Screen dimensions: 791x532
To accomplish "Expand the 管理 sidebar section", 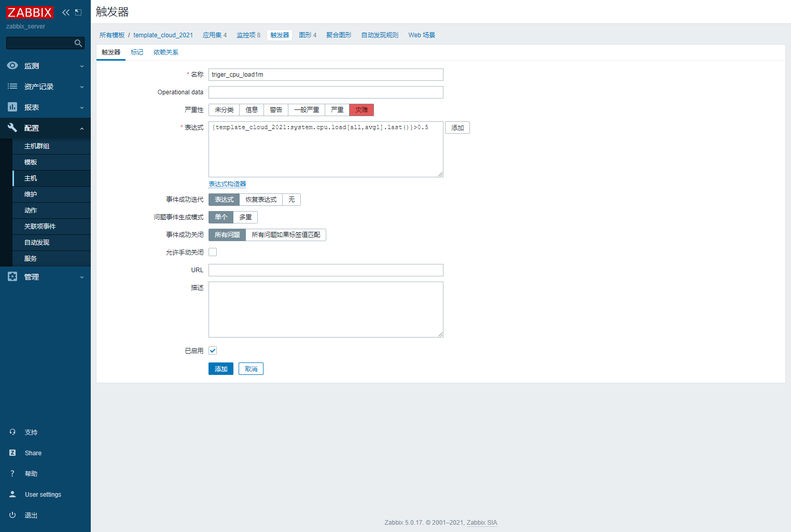I will [45, 277].
